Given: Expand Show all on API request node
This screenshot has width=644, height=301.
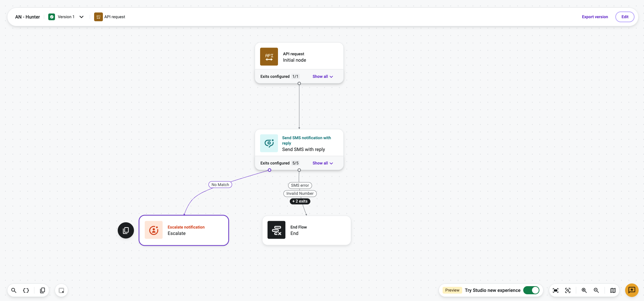Looking at the screenshot, I should [323, 77].
